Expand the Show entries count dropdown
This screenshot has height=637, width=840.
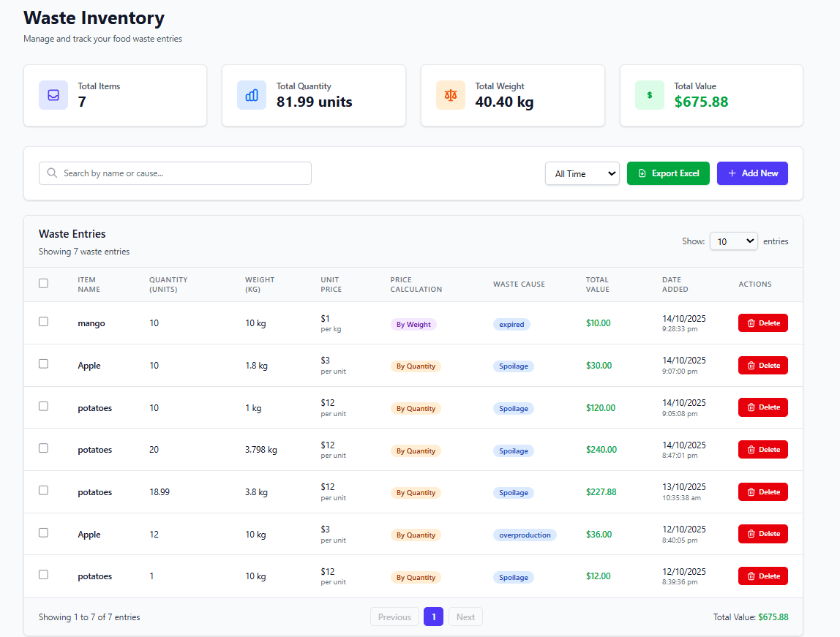click(733, 241)
